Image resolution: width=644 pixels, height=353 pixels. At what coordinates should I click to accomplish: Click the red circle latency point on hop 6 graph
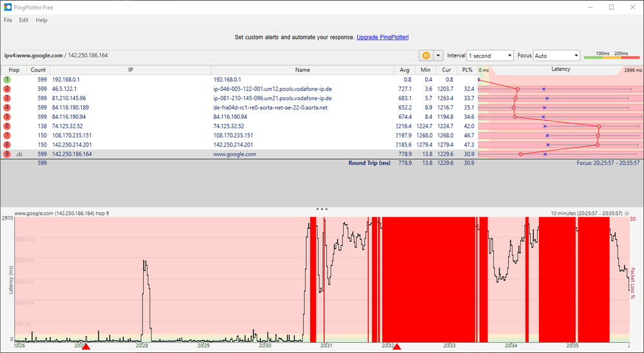599,126
